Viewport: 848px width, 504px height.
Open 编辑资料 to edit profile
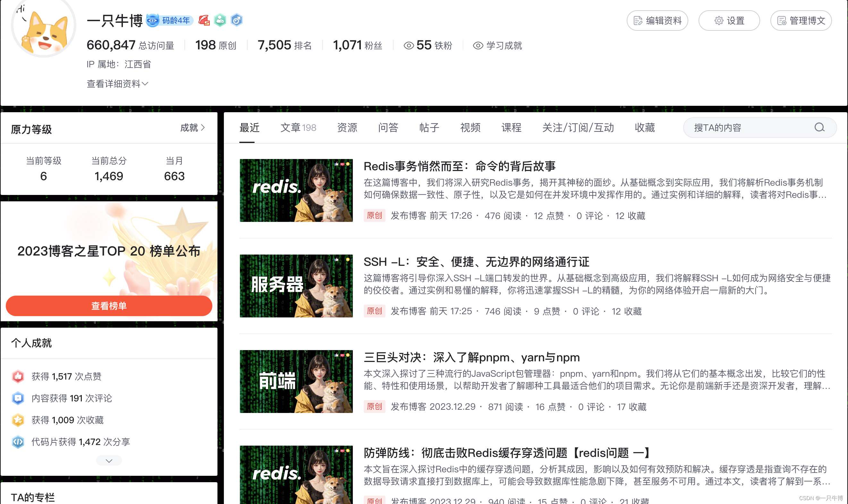[657, 21]
